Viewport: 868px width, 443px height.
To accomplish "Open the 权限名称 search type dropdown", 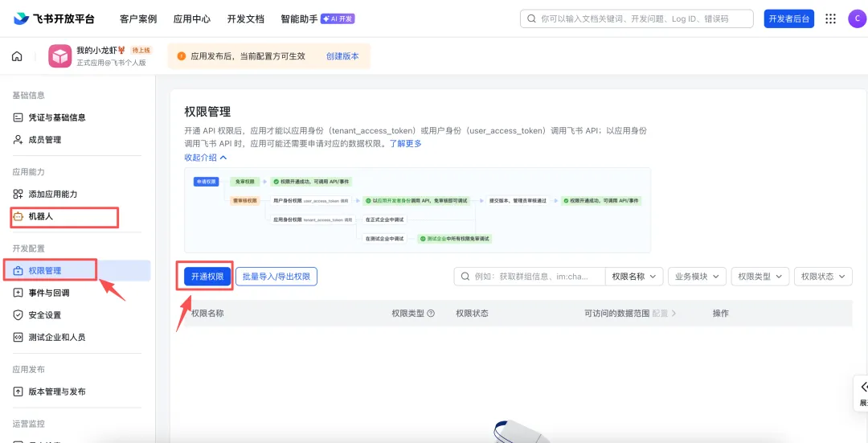I will [x=634, y=277].
